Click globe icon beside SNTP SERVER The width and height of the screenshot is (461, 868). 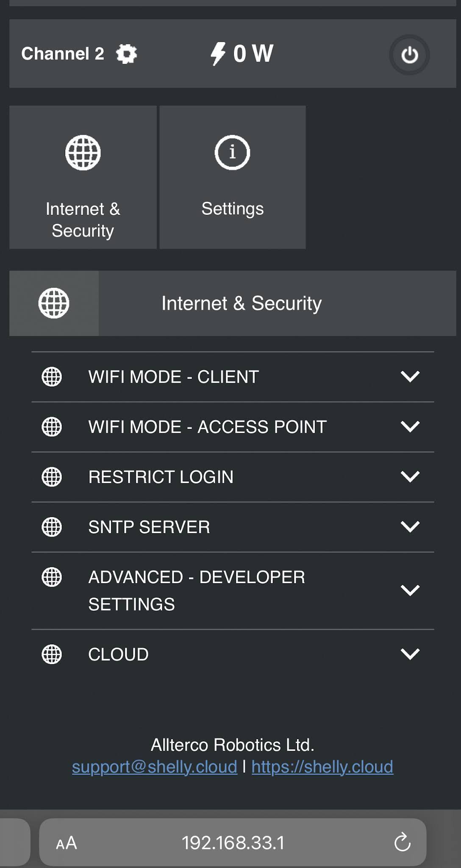tap(52, 527)
